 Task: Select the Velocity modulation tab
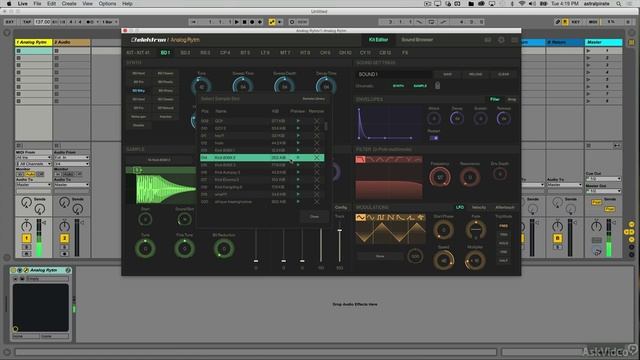point(479,208)
